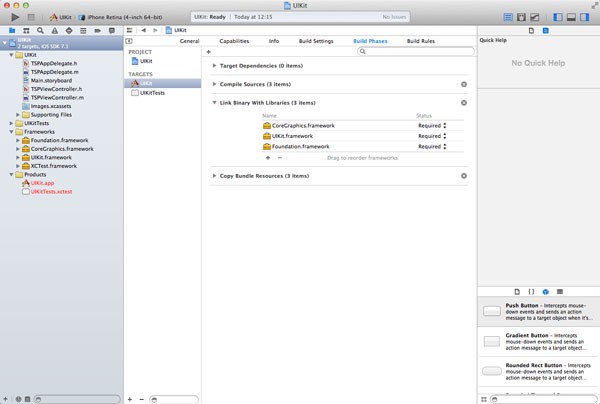The width and height of the screenshot is (600, 404).
Task: Open the Find navigator magnifier icon
Action: 40,30
